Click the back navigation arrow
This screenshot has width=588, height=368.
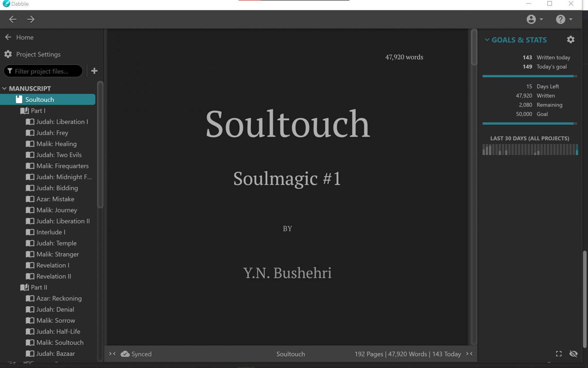[x=13, y=19]
